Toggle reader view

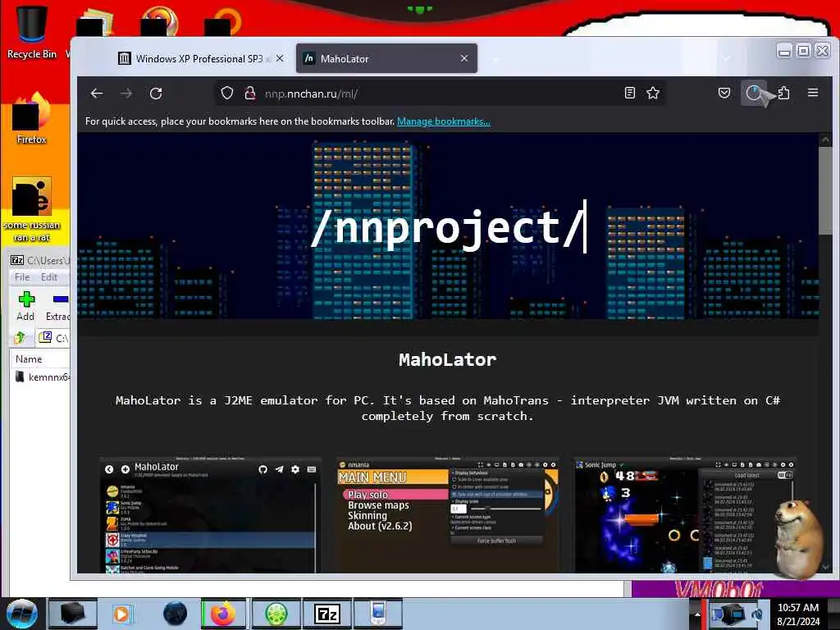629,94
